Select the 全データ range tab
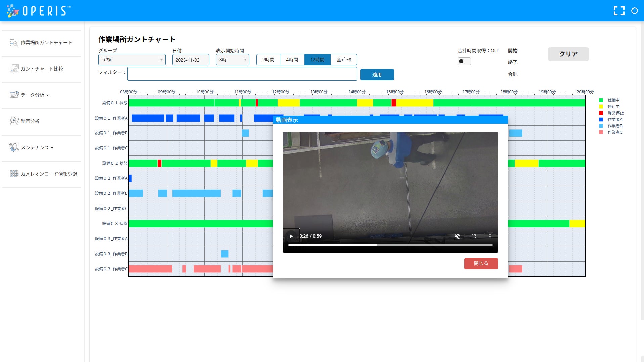Screen dimensions: 644x362 click(343, 60)
